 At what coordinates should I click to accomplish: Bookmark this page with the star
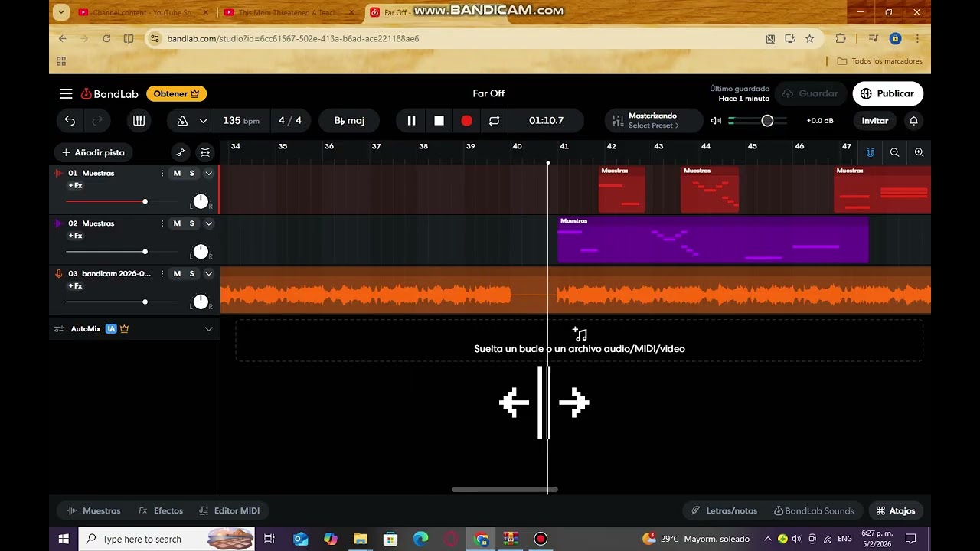pos(809,38)
